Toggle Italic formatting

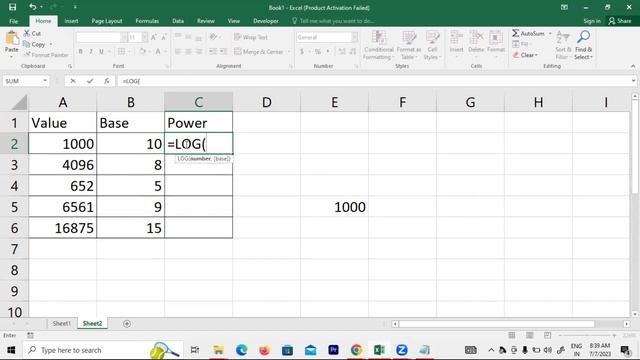click(91, 51)
